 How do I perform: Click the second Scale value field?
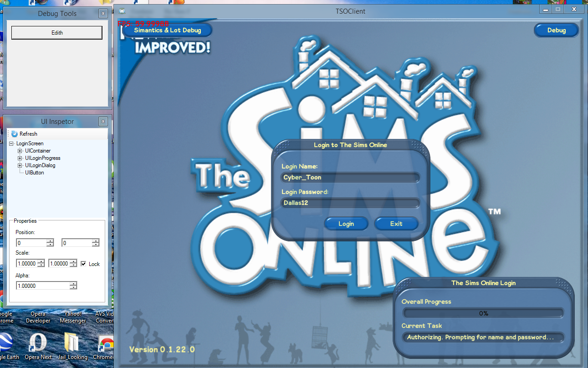click(x=59, y=263)
